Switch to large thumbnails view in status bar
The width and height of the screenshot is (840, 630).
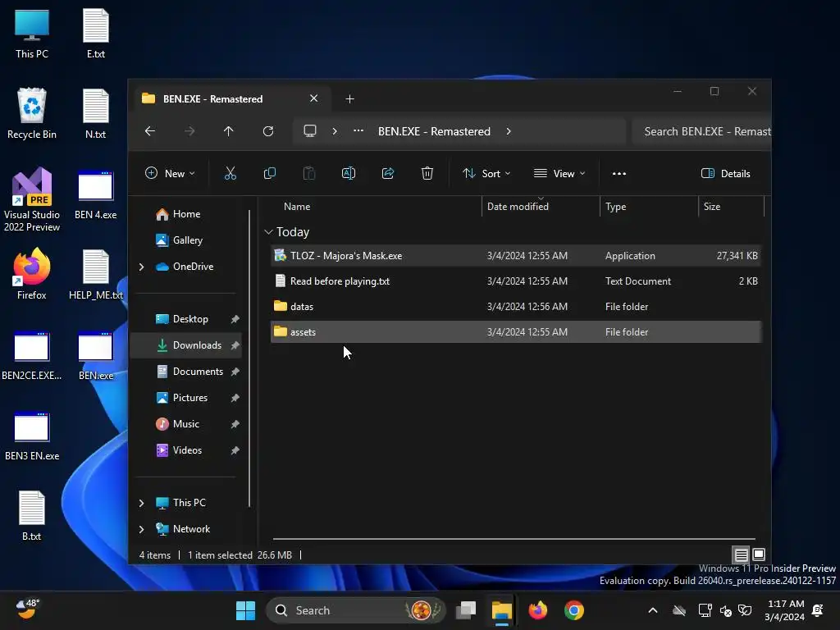tap(759, 555)
